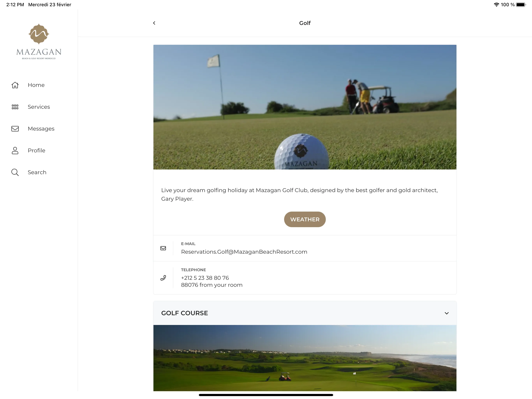Viewport: 532px width, 399px height.
Task: Click the +212 5 23 38 80 76 phone number
Action: 204,278
